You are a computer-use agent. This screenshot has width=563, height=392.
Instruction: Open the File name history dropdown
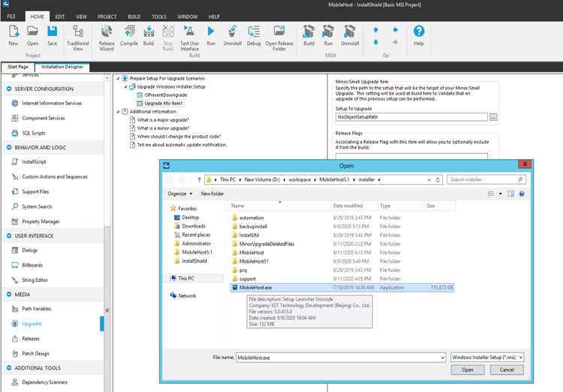(x=442, y=357)
